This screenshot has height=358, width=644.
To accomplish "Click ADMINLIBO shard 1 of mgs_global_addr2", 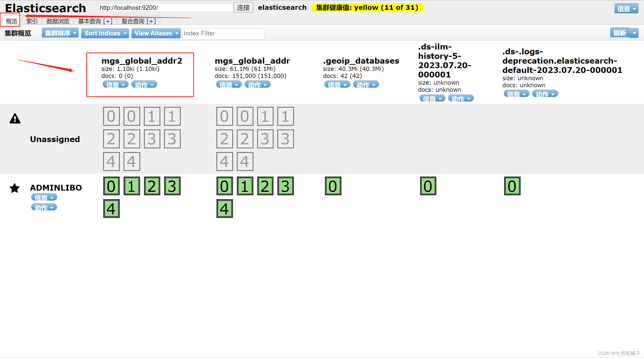I will (132, 186).
